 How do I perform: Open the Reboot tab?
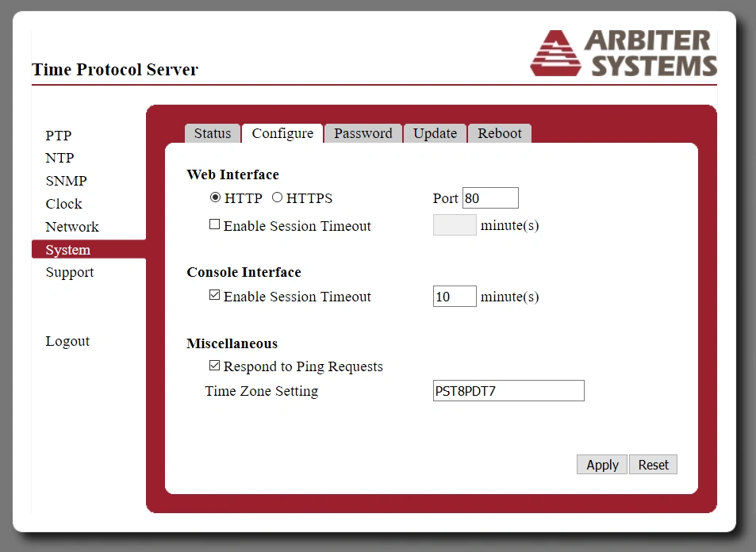[x=499, y=133]
